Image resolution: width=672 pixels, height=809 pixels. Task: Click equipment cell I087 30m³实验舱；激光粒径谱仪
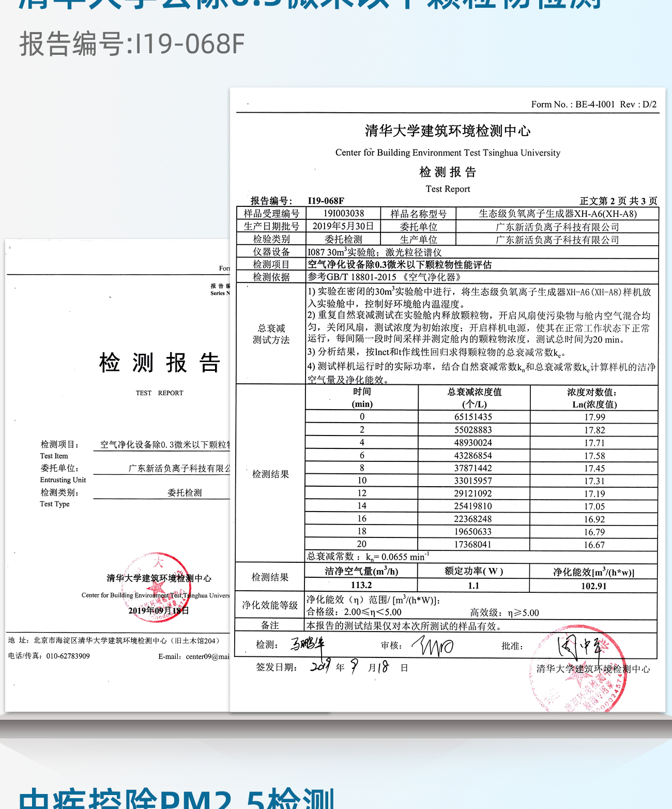click(x=374, y=252)
